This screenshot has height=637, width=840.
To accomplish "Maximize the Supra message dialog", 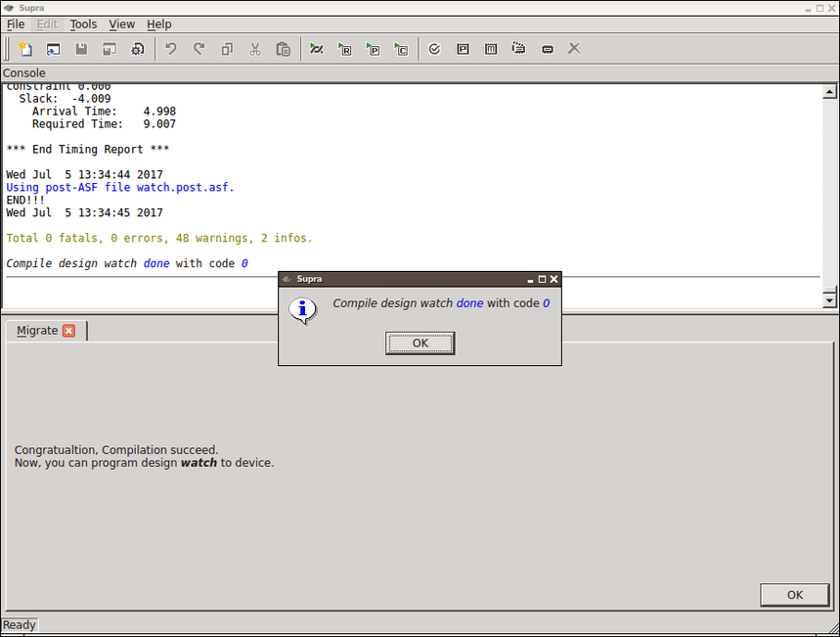I will tap(542, 279).
